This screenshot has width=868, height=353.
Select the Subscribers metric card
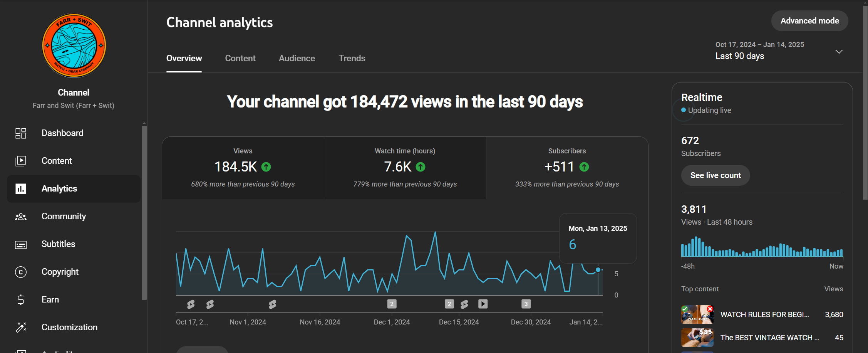click(567, 168)
